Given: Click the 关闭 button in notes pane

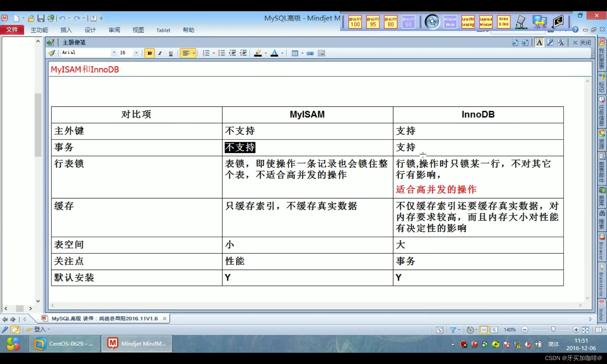Looking at the screenshot, I should [x=582, y=42].
